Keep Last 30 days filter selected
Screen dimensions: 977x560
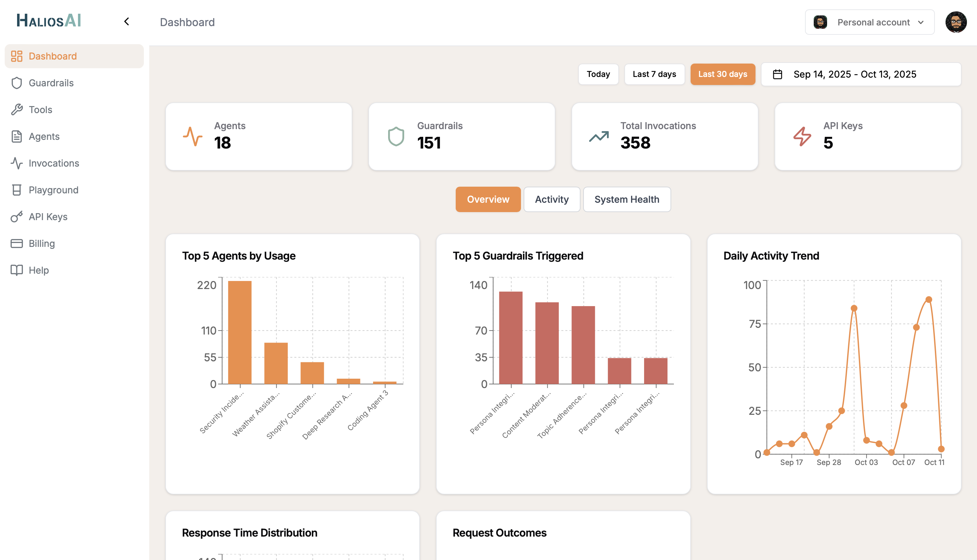click(722, 74)
